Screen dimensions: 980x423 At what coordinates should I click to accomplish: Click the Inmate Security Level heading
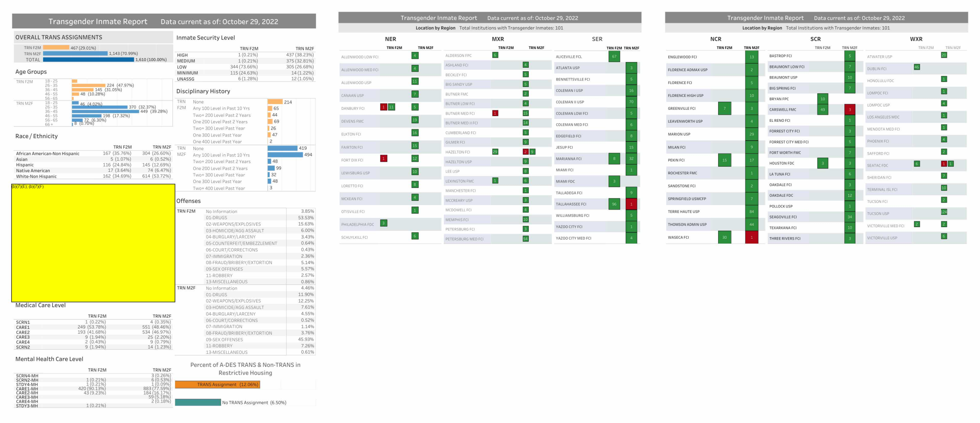click(x=205, y=38)
